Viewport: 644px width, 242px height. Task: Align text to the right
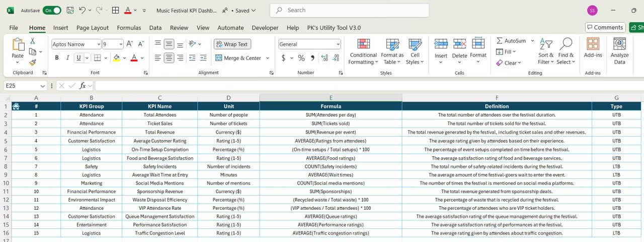coord(180,58)
